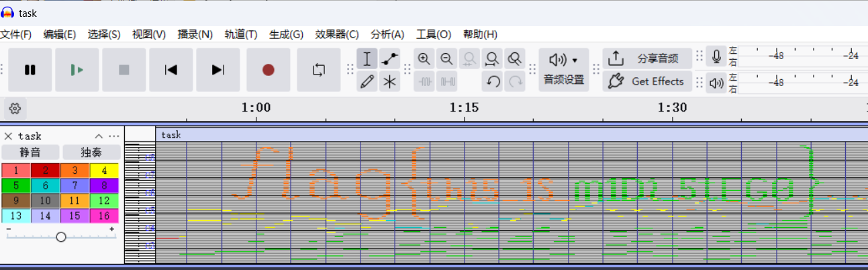Close the task track with X

click(8, 136)
